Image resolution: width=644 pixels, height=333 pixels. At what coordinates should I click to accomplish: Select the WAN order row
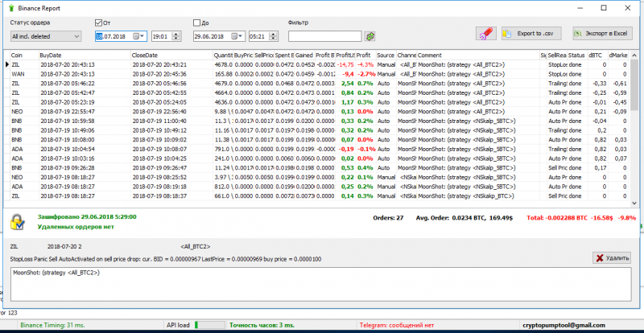tap(316, 74)
